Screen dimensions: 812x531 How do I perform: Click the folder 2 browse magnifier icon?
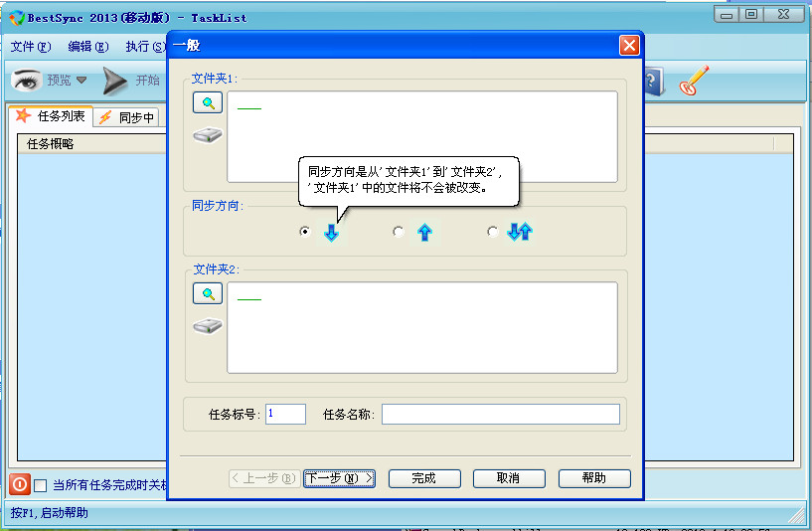tap(208, 293)
